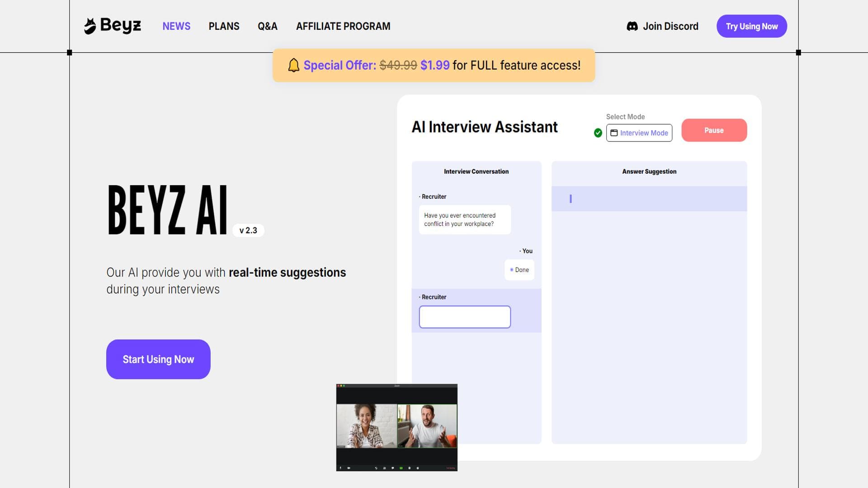Open the Q&A menu item
868x488 pixels.
pyautogui.click(x=268, y=26)
